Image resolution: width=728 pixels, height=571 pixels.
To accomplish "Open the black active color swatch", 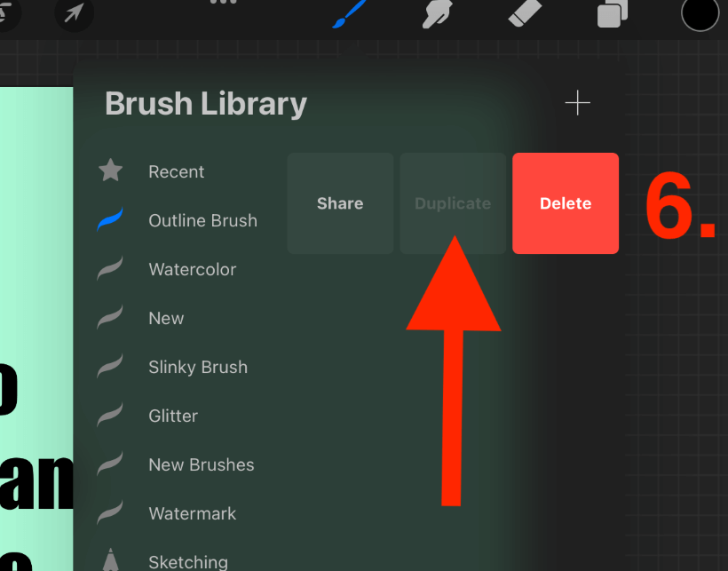I will (700, 14).
